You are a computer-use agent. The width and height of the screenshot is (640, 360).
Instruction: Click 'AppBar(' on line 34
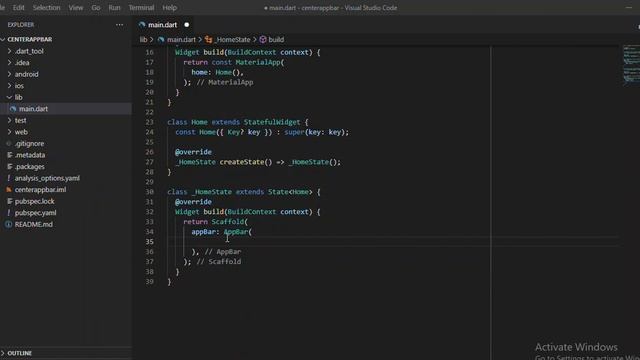[238, 232]
